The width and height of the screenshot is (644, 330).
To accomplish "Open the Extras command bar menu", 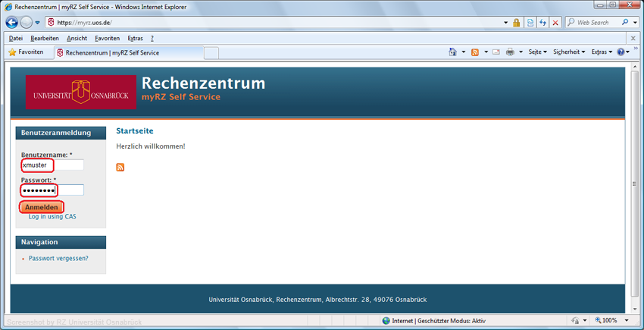I will coord(602,52).
